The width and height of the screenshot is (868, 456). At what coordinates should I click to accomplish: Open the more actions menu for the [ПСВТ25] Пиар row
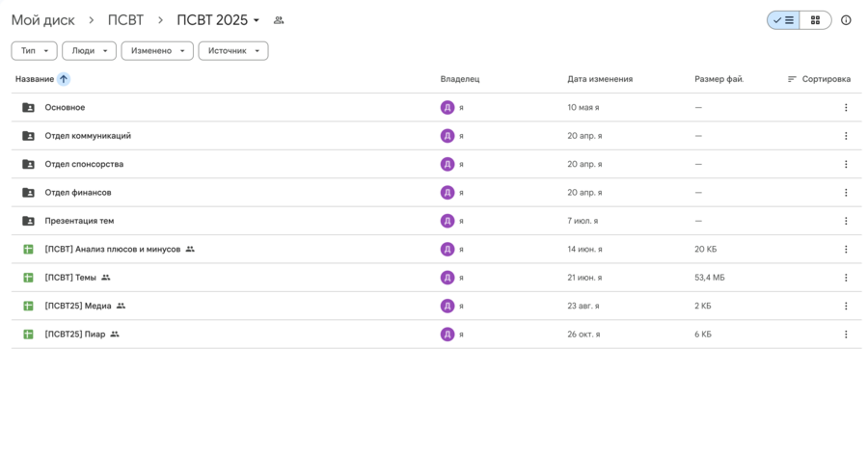[846, 335]
